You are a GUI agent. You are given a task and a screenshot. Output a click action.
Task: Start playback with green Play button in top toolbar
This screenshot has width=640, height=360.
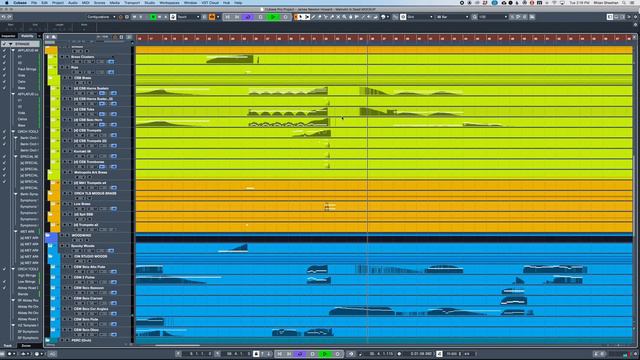273,17
